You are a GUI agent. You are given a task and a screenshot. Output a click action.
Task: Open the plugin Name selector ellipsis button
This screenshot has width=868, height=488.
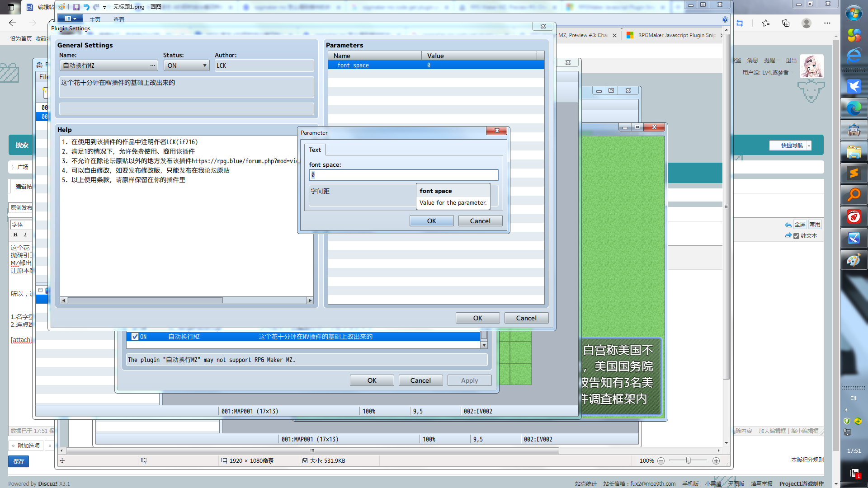(x=153, y=66)
